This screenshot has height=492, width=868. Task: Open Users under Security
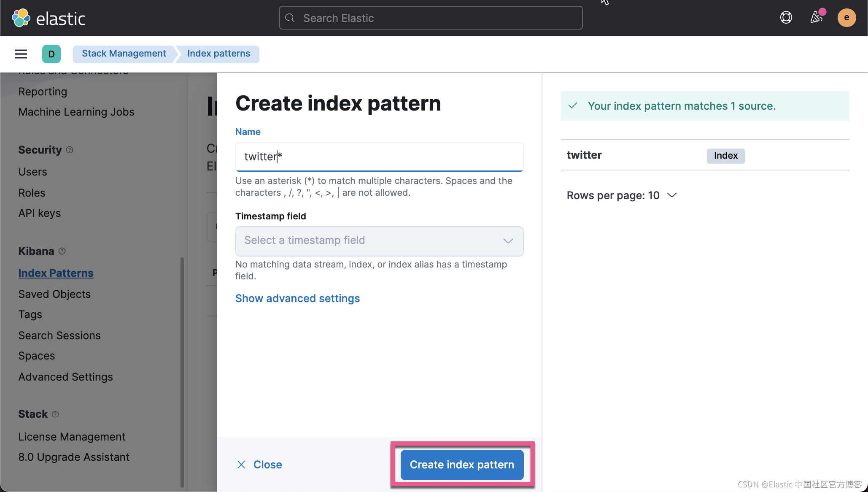(32, 172)
